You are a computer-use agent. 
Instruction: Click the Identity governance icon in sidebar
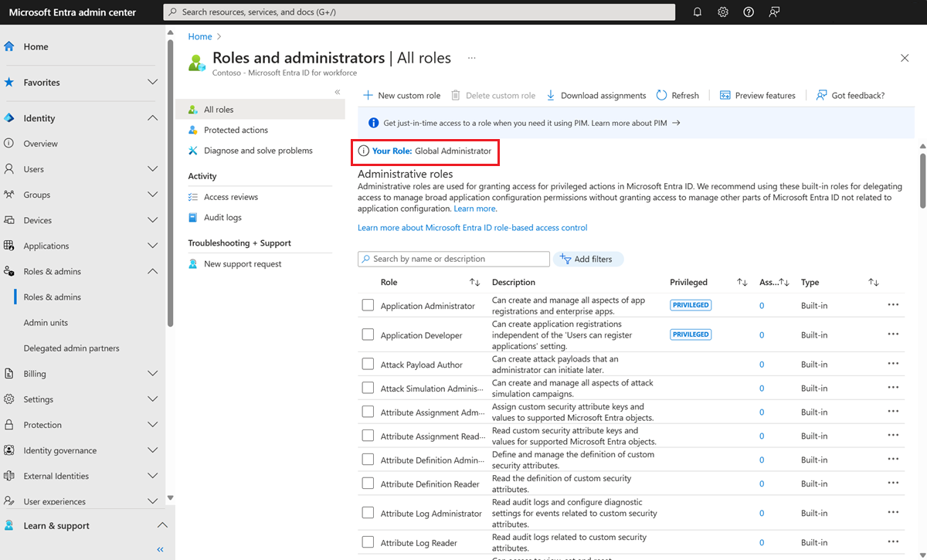(x=9, y=450)
